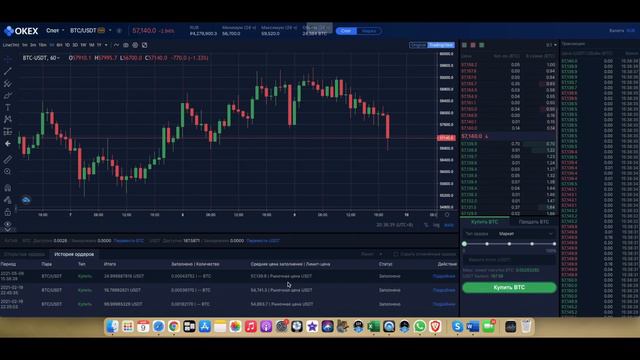Viewport: 640px width, 360px height.
Task: Select the pitchfork drawing tool
Action: (7, 84)
